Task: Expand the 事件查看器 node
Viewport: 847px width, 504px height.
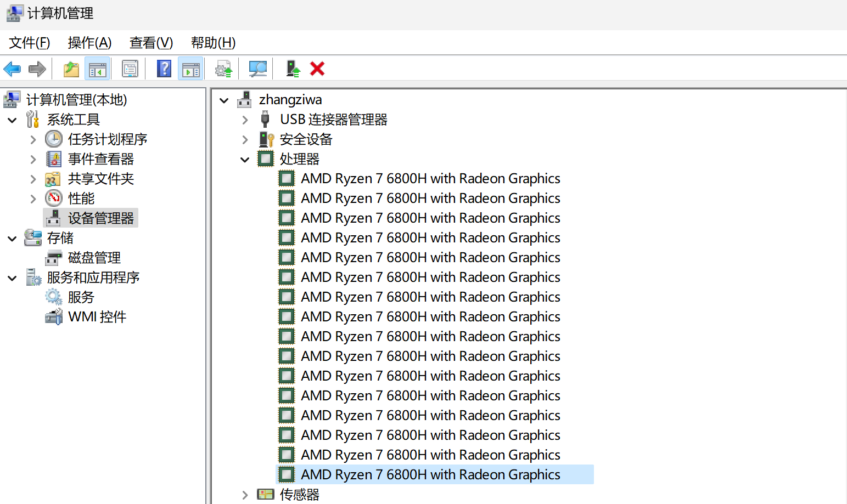Action: (x=33, y=160)
